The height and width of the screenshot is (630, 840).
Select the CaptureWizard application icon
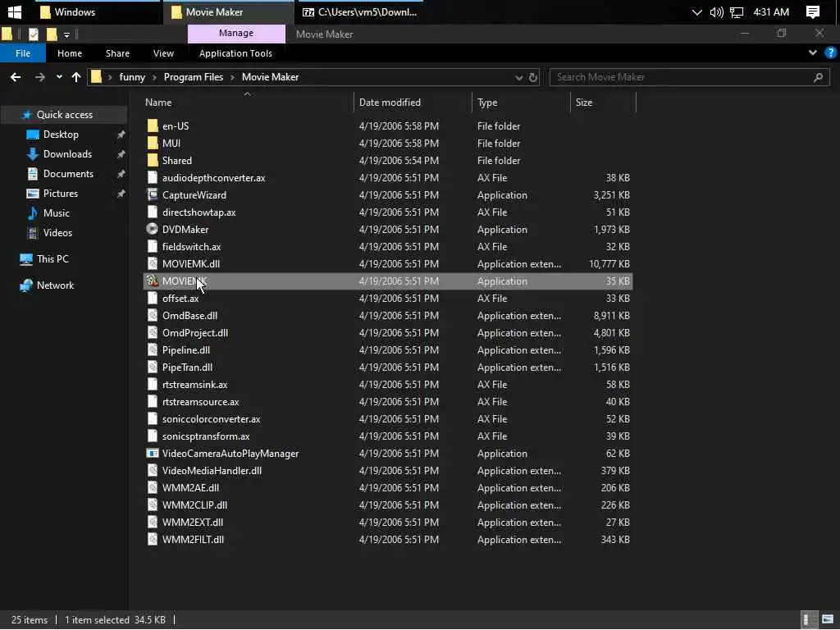tap(153, 194)
